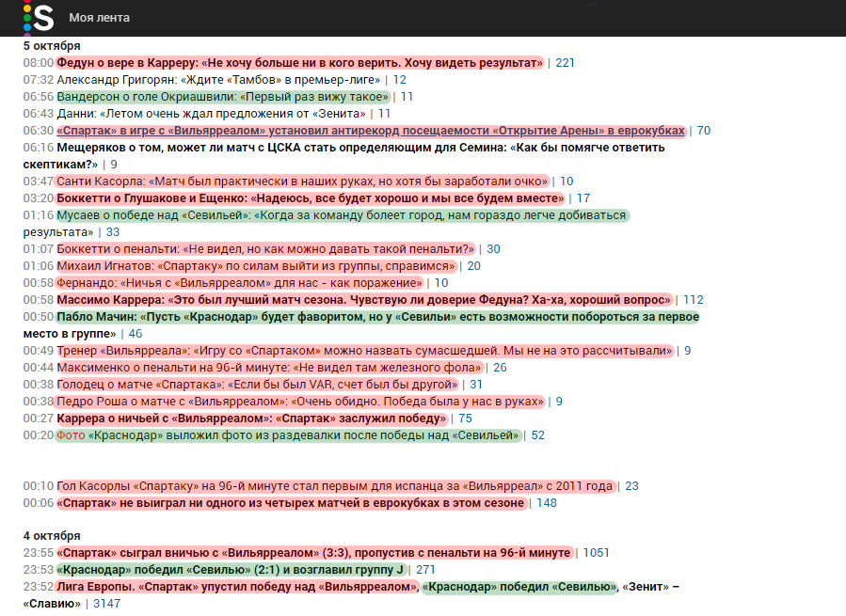The image size is (846, 616).
Task: Open Вандерсон о голе Окриашвили headline
Action: (x=223, y=97)
